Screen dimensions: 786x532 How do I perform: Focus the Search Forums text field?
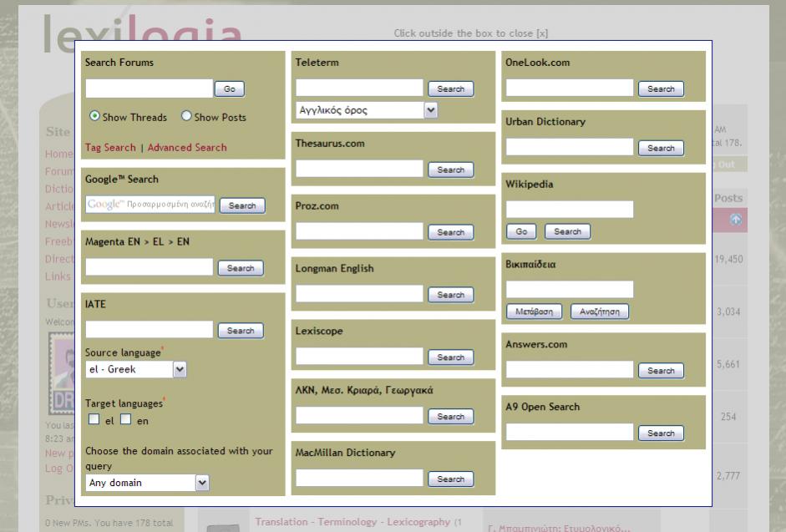[150, 89]
